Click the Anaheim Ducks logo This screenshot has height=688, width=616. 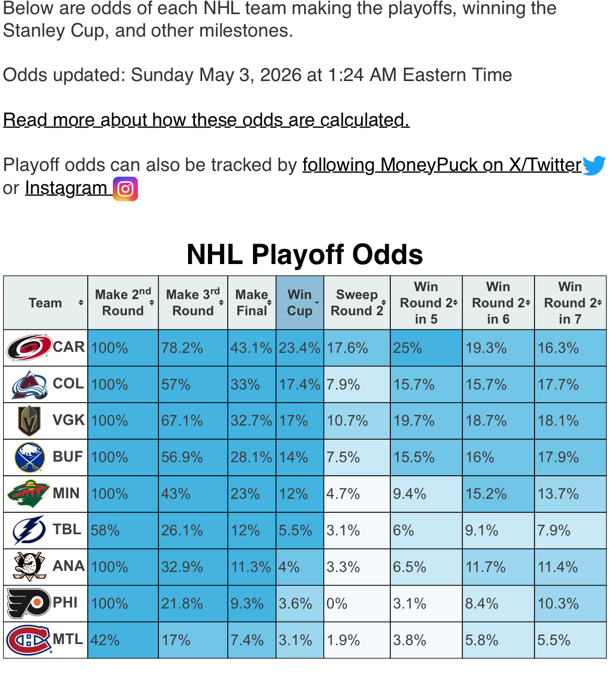click(x=29, y=567)
